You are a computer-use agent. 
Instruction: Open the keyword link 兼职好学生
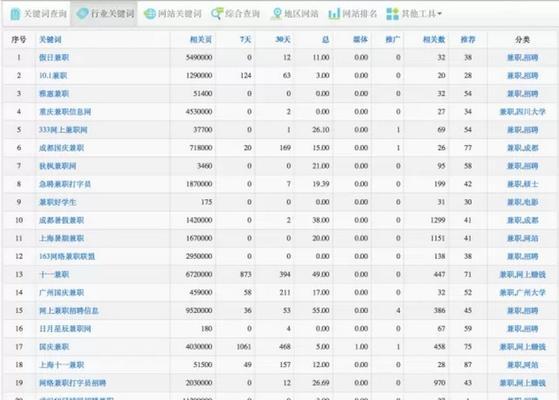(x=58, y=202)
